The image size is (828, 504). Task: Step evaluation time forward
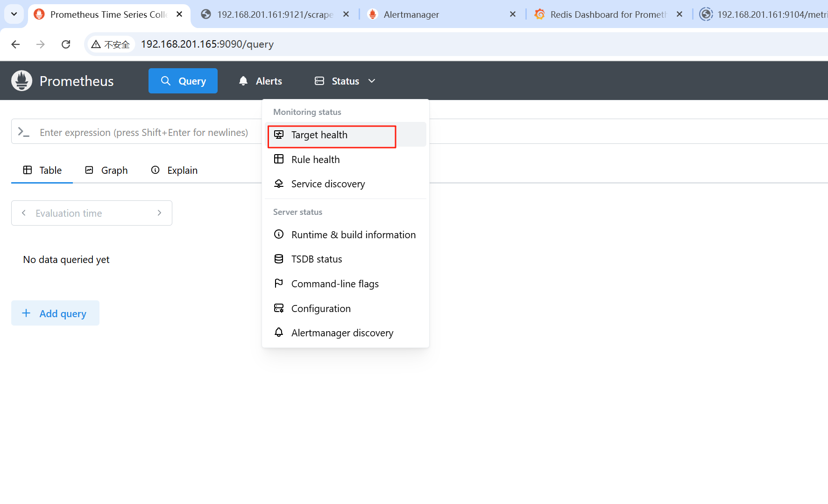pos(159,213)
